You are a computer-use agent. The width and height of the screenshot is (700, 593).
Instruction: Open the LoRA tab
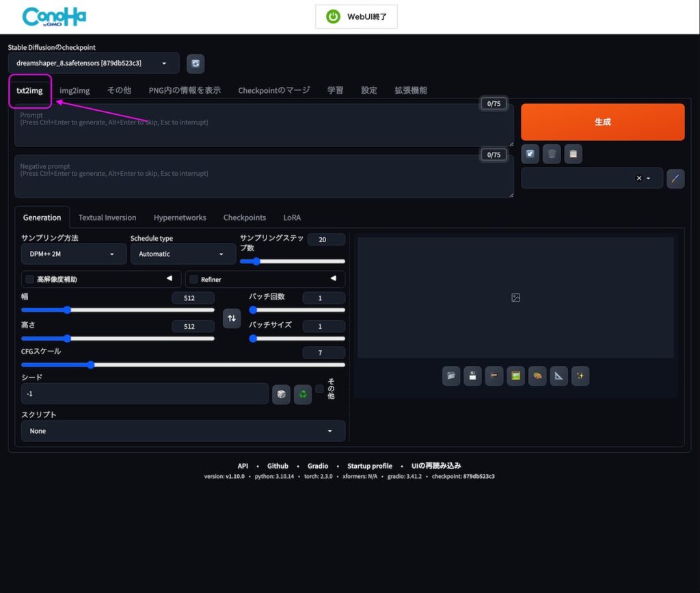pos(292,218)
